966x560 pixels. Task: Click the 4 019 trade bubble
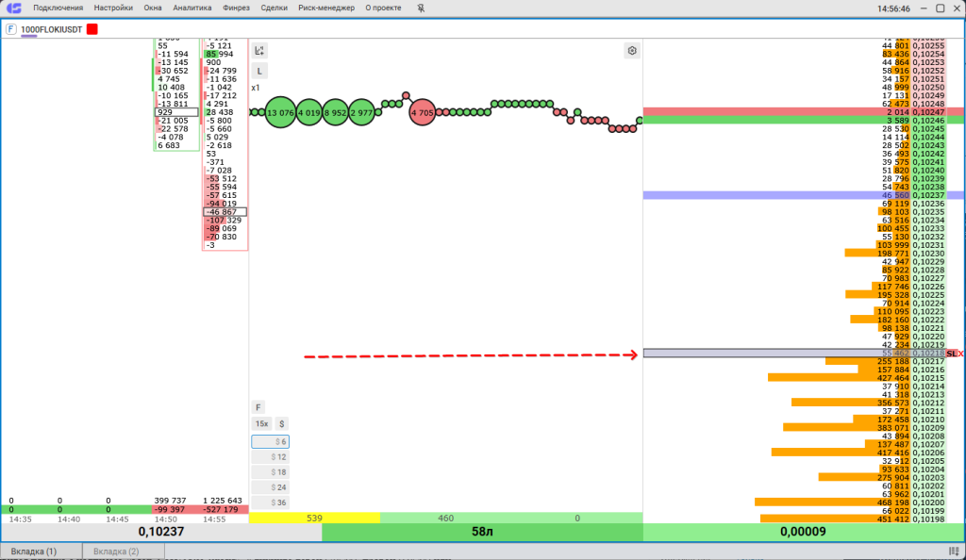click(309, 112)
